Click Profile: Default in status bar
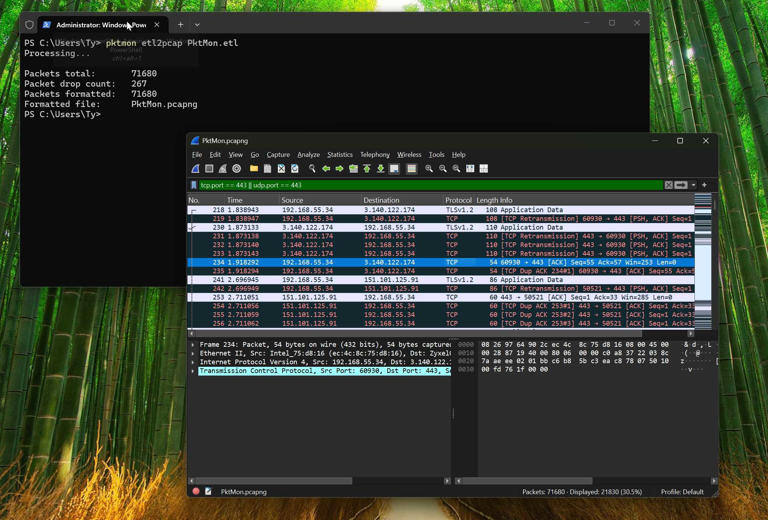The height and width of the screenshot is (520, 768). click(x=682, y=492)
